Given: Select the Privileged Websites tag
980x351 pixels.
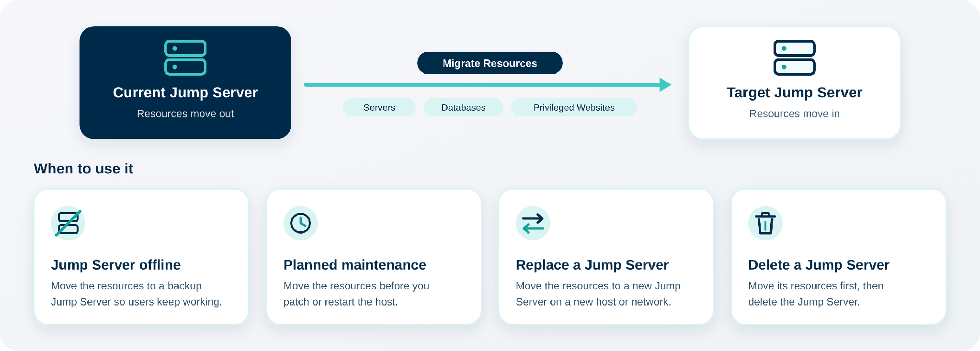Looking at the screenshot, I should tap(574, 107).
